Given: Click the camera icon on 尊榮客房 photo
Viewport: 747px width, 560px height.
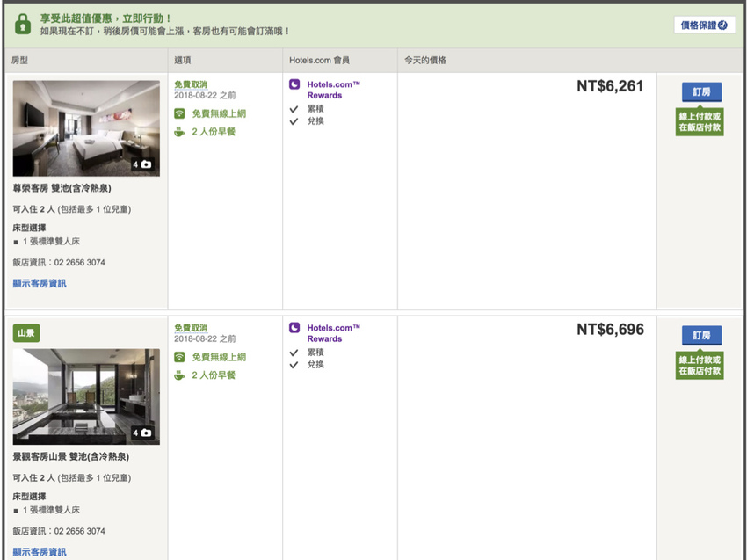Looking at the screenshot, I should [x=146, y=164].
